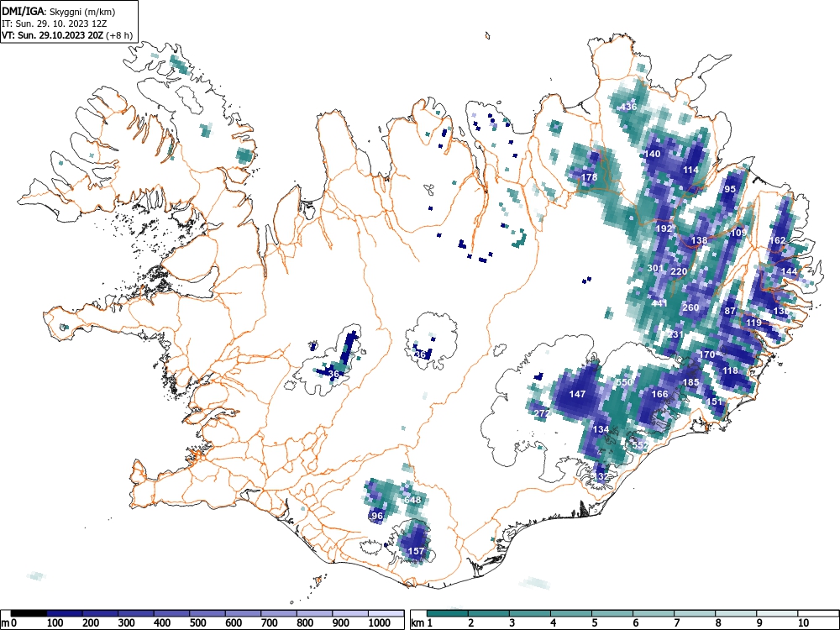Click the 96 visibility value on the map

click(x=377, y=516)
